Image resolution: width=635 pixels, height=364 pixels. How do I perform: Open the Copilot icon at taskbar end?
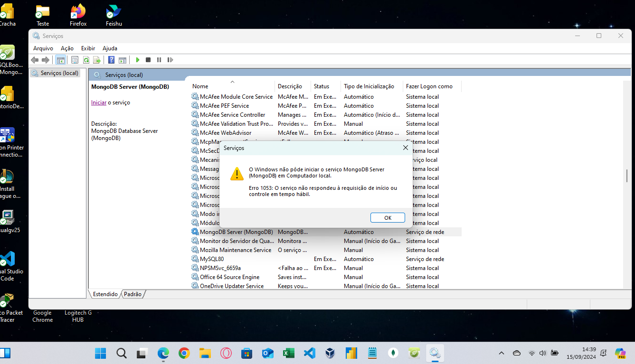pyautogui.click(x=620, y=353)
